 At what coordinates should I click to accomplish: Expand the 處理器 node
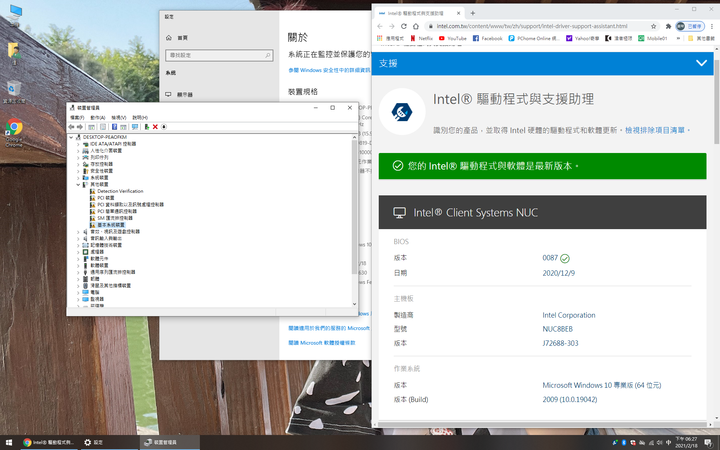78,252
